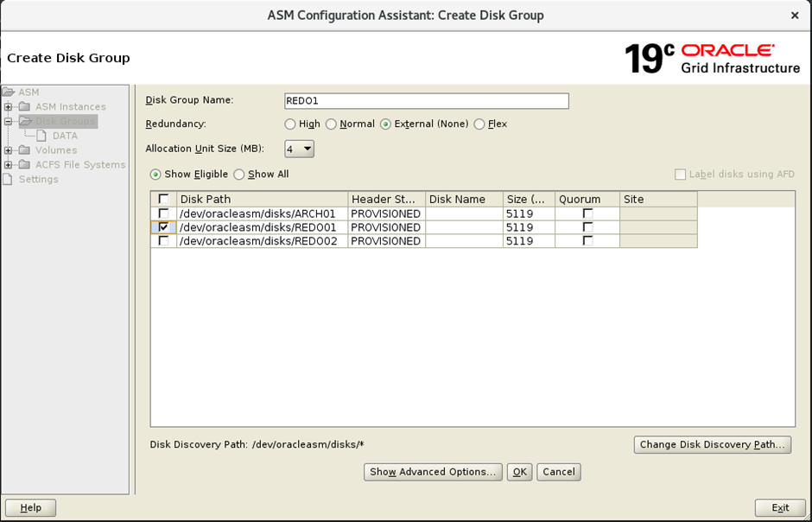Image resolution: width=812 pixels, height=522 pixels.
Task: Click Show Advanced Options button
Action: pyautogui.click(x=433, y=472)
